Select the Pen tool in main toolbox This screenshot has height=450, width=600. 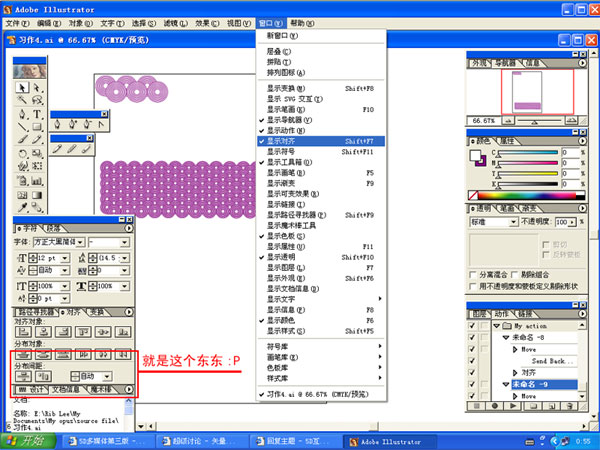(22, 114)
